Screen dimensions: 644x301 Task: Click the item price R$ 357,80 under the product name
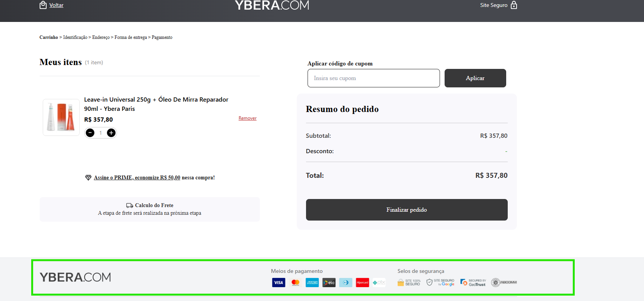99,120
